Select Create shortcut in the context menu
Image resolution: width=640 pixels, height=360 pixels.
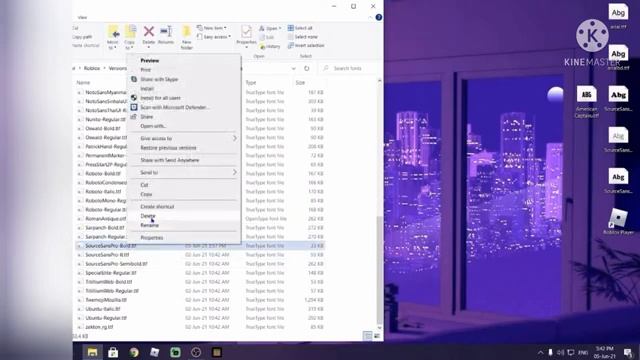tap(157, 207)
